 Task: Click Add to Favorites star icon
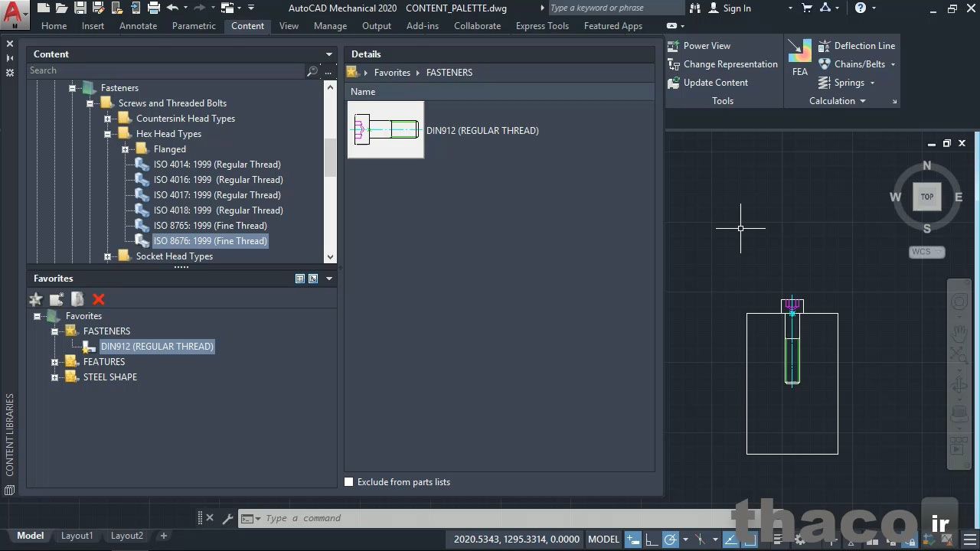click(x=36, y=299)
